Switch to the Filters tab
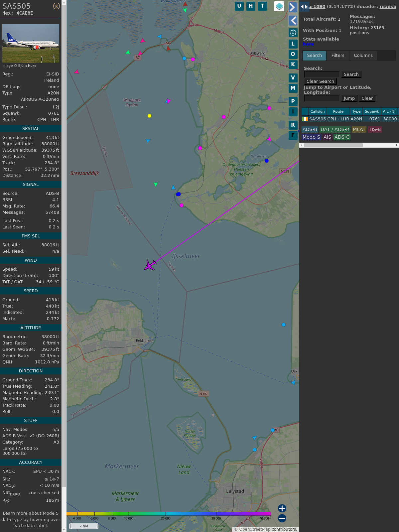The height and width of the screenshot is (532, 399). click(x=337, y=56)
